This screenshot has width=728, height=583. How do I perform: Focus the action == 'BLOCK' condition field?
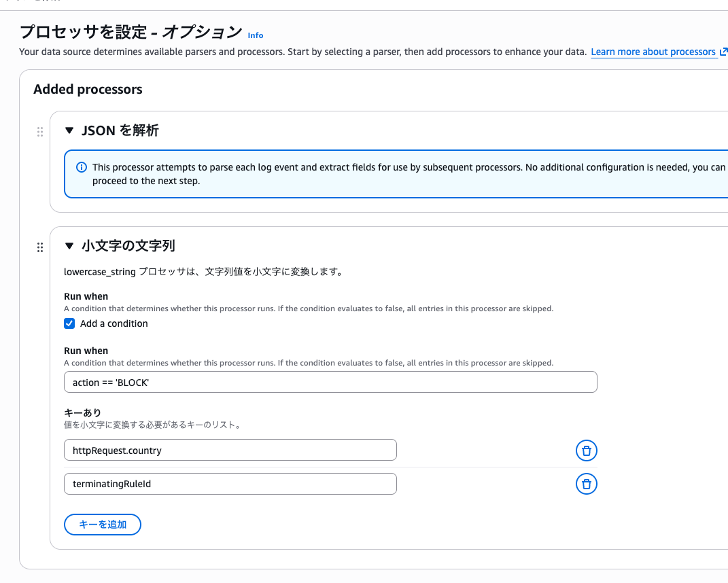[330, 383]
